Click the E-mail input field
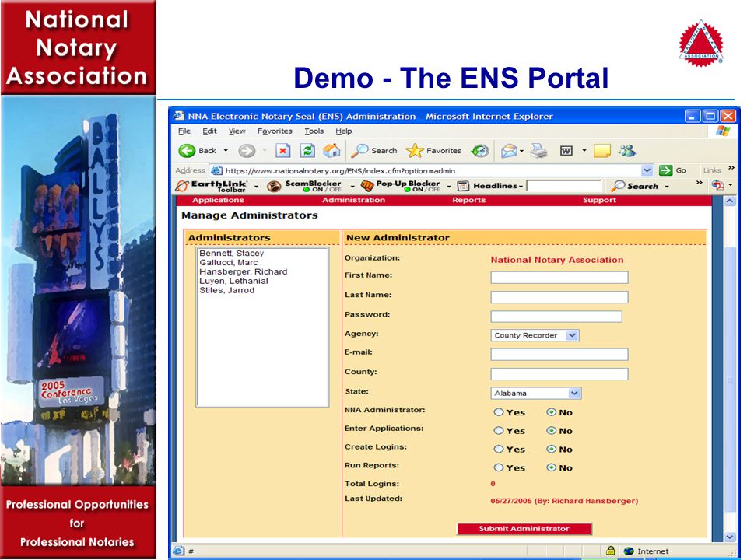Screen dimensions: 747x560 [559, 355]
